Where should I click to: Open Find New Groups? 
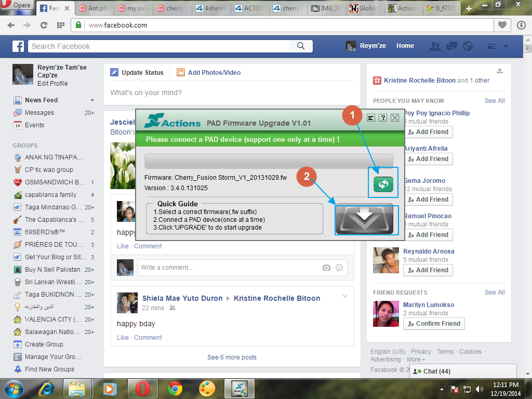[49, 369]
